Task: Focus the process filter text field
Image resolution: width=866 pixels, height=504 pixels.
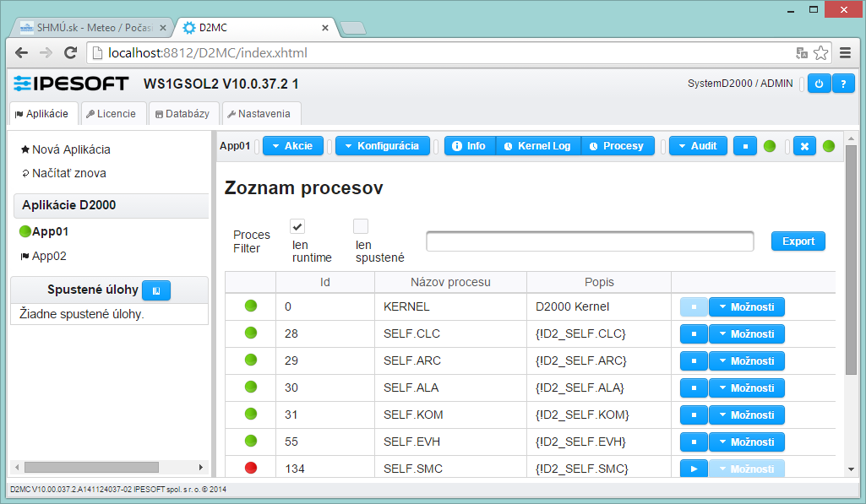Action: (590, 241)
